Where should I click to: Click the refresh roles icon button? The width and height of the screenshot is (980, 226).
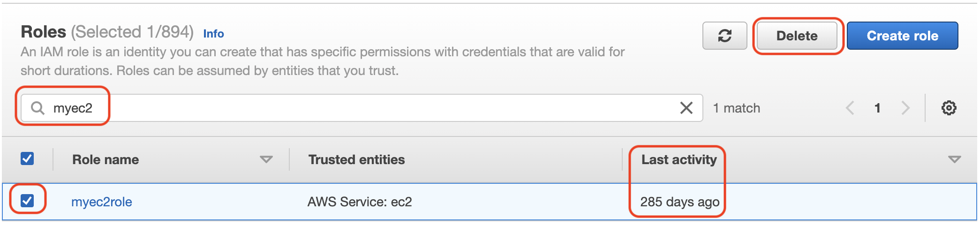[x=724, y=36]
